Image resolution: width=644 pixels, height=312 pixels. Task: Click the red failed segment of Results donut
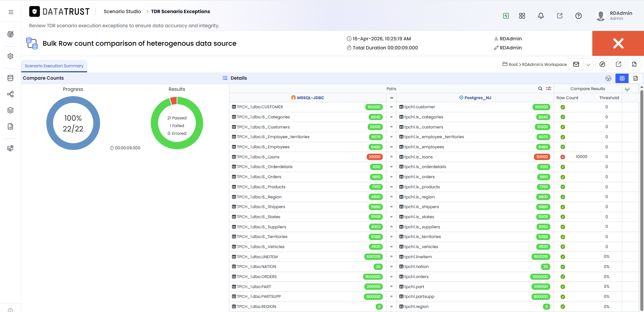(x=174, y=101)
